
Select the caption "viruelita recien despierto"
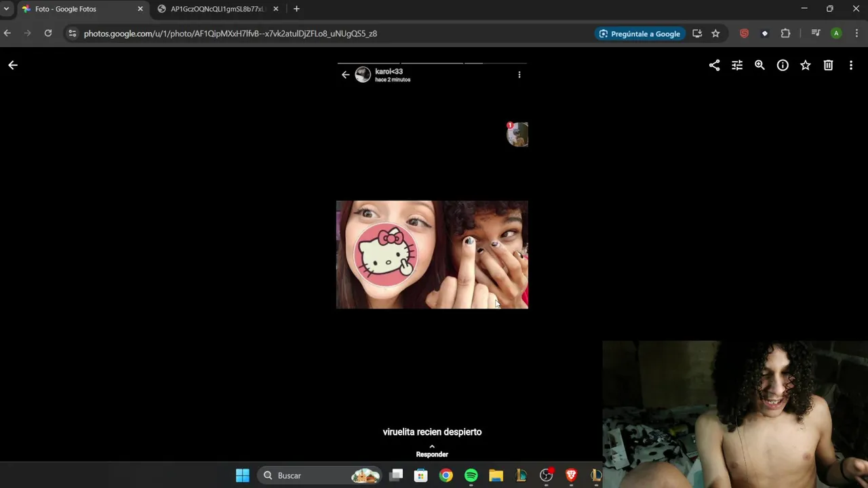(x=432, y=432)
